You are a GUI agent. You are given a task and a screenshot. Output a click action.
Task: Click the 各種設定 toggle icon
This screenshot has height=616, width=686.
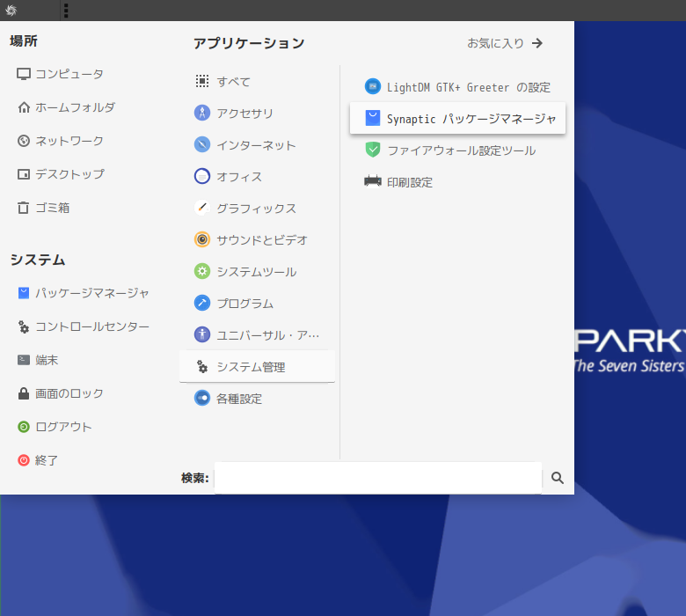[202, 398]
